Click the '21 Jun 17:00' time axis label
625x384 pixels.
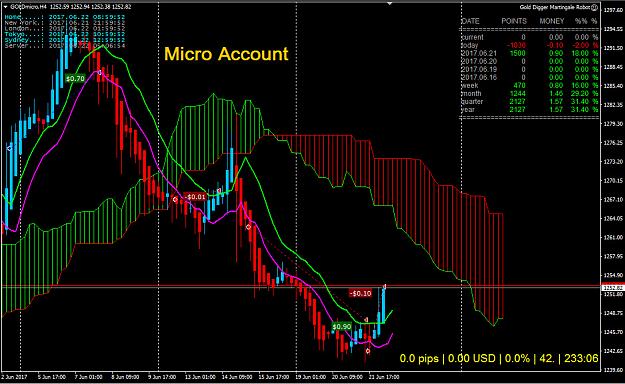coord(384,377)
